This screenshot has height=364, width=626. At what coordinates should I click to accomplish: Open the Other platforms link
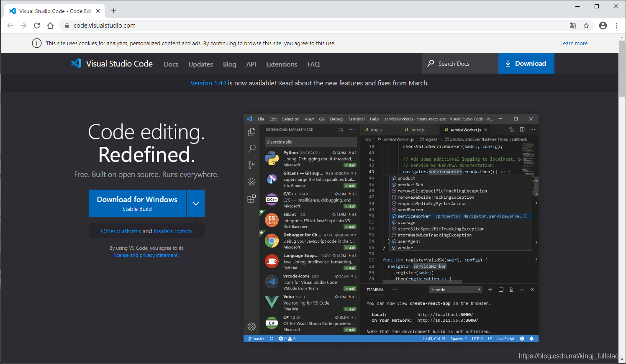(121, 231)
